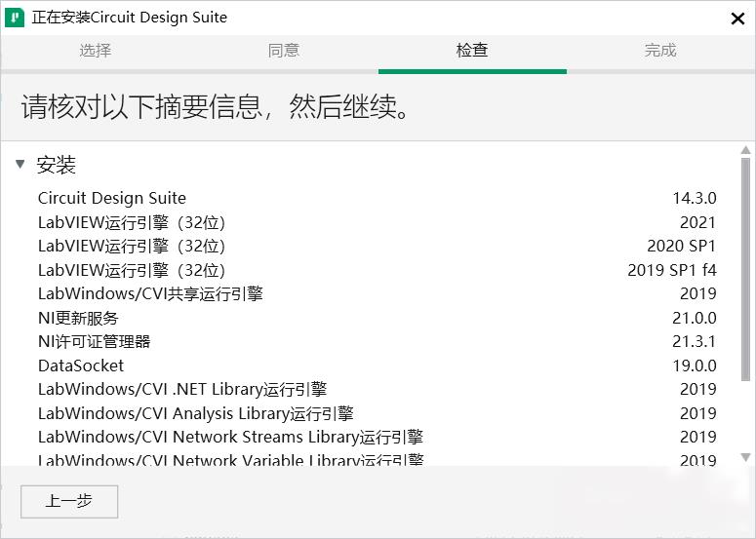Click the 正在安装Circuit Design Suite window title

tap(129, 18)
